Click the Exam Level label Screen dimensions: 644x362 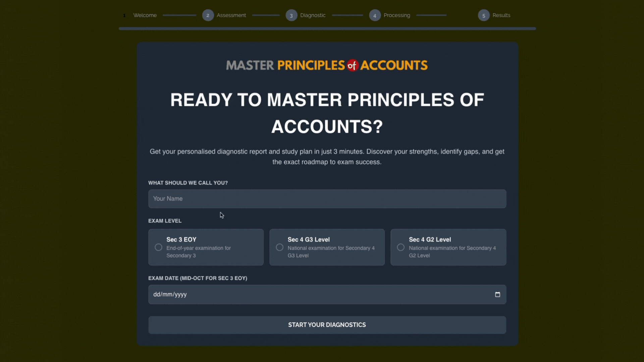[165, 221]
